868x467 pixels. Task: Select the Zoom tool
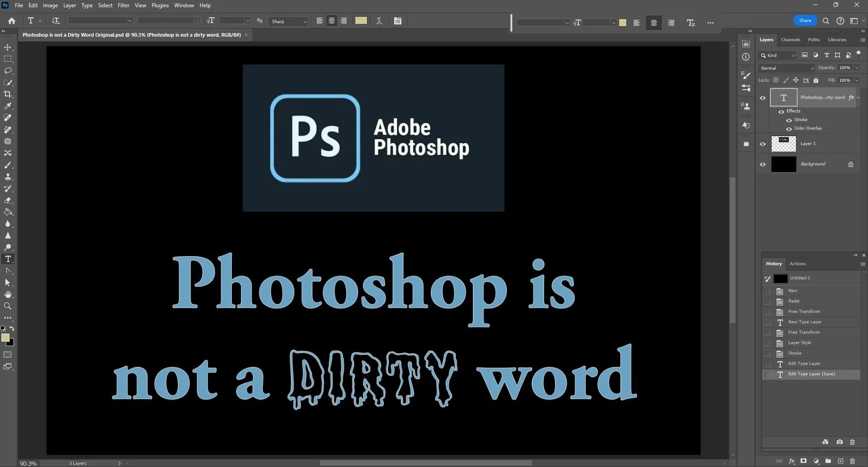click(x=8, y=306)
